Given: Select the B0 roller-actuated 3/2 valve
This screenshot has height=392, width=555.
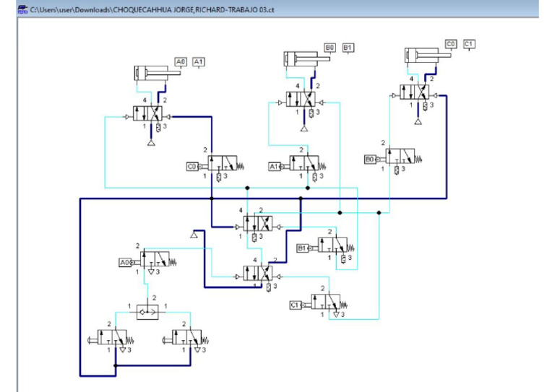Looking at the screenshot, I should 393,159.
